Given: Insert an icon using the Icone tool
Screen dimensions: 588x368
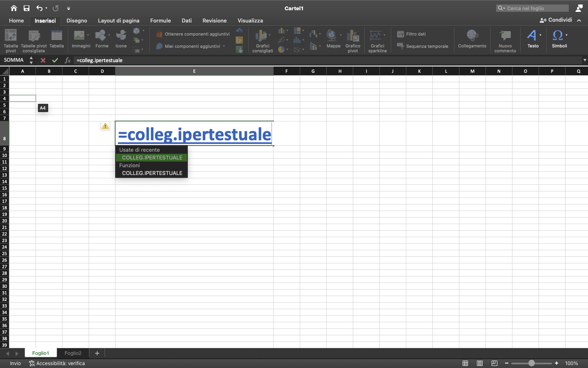Looking at the screenshot, I should point(121,40).
